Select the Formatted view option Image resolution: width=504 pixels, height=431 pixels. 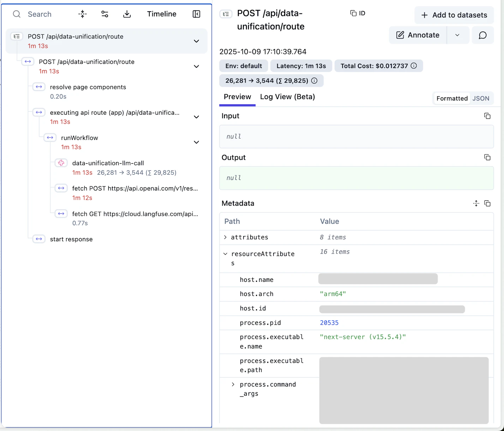click(452, 98)
